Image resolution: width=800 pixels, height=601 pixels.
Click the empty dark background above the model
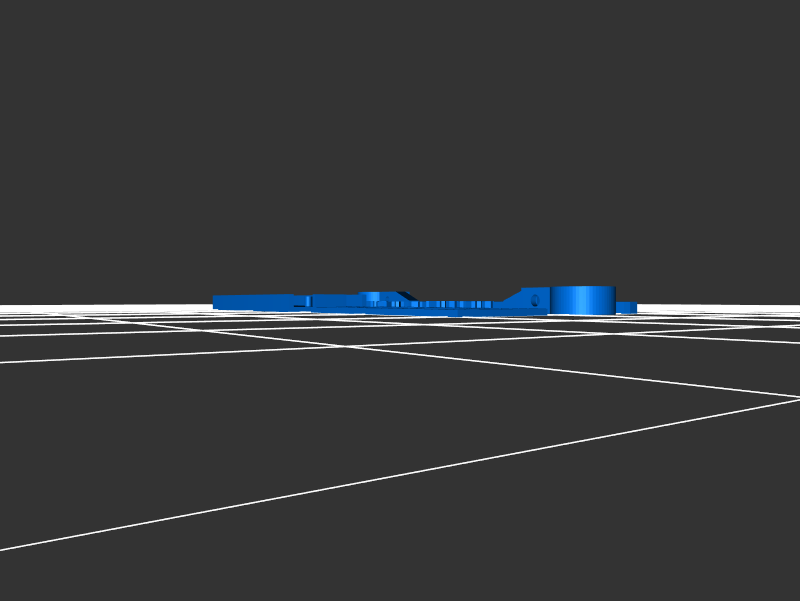point(400,150)
